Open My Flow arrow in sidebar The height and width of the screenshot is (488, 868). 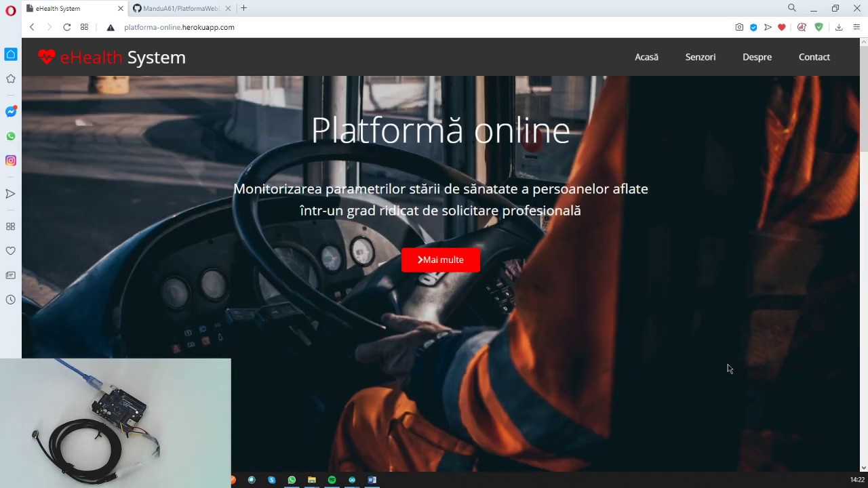(11, 194)
